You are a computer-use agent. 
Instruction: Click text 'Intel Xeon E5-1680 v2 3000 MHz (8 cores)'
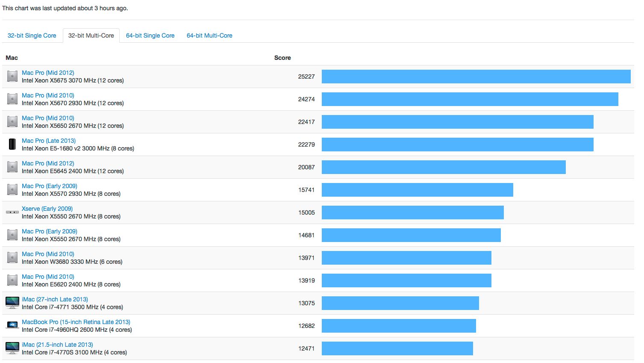click(78, 148)
